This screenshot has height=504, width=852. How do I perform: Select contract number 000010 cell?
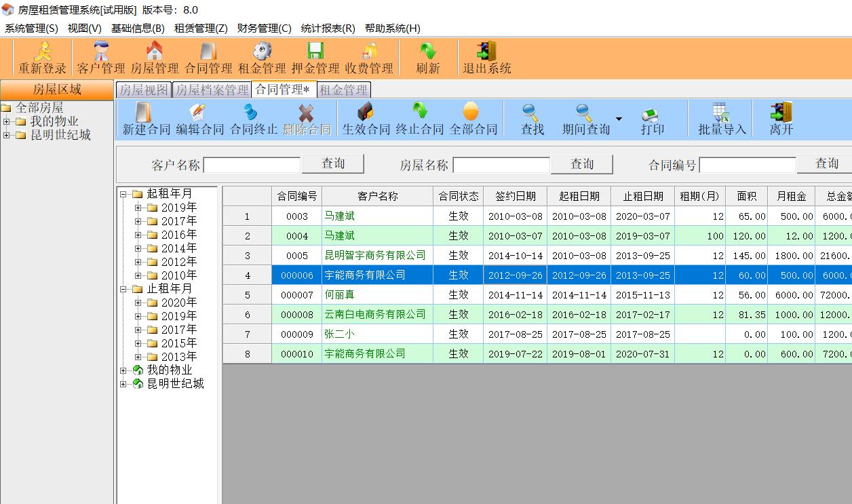[x=297, y=354]
